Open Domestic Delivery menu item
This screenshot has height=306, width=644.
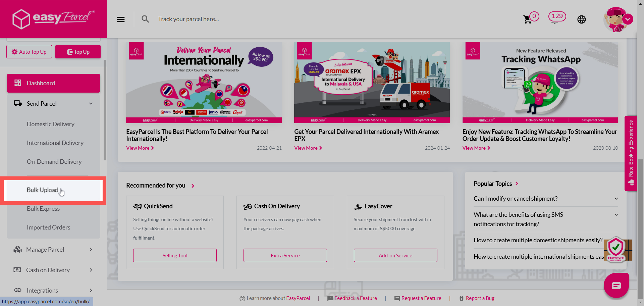tap(51, 124)
